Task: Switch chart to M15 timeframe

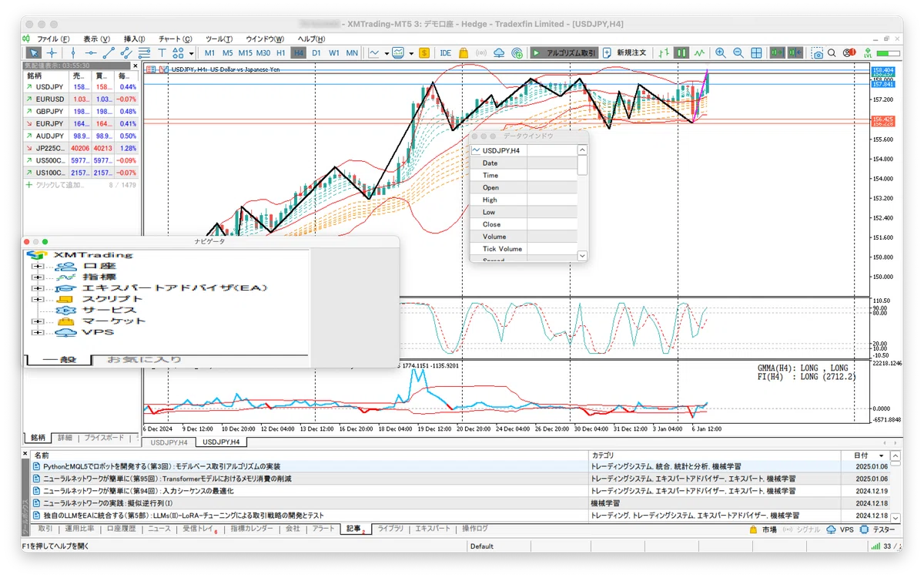Action: 245,53
